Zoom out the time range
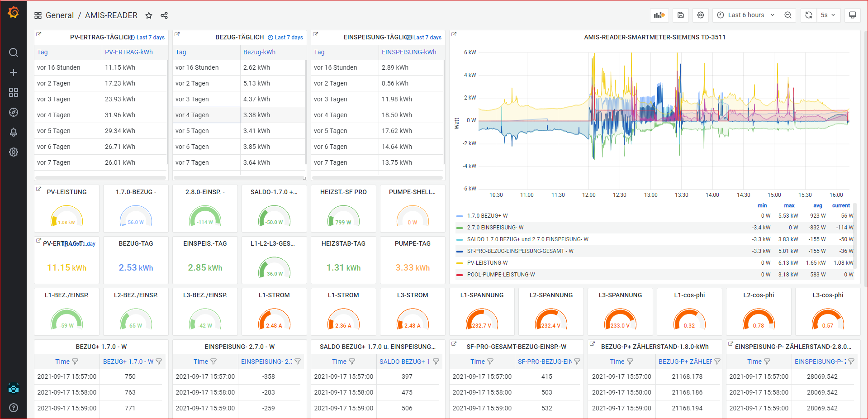The image size is (868, 419). (x=788, y=15)
